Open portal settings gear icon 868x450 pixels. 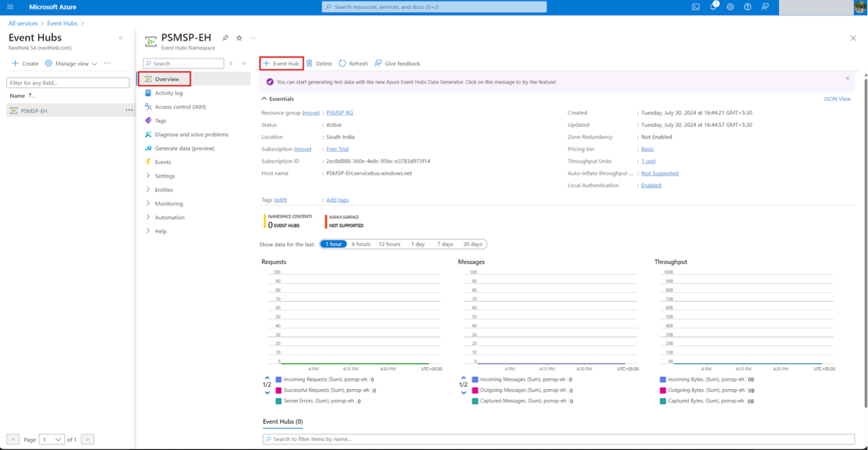point(730,7)
